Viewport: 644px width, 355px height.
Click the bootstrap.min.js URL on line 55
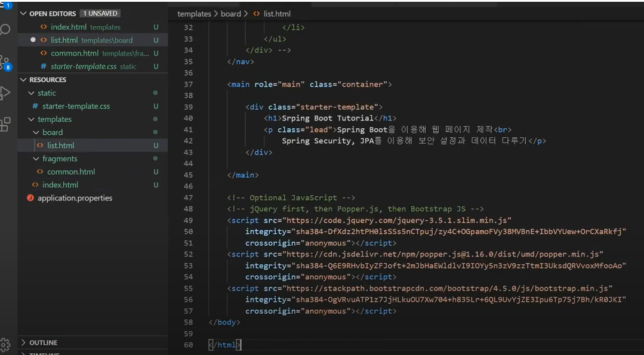(x=447, y=289)
